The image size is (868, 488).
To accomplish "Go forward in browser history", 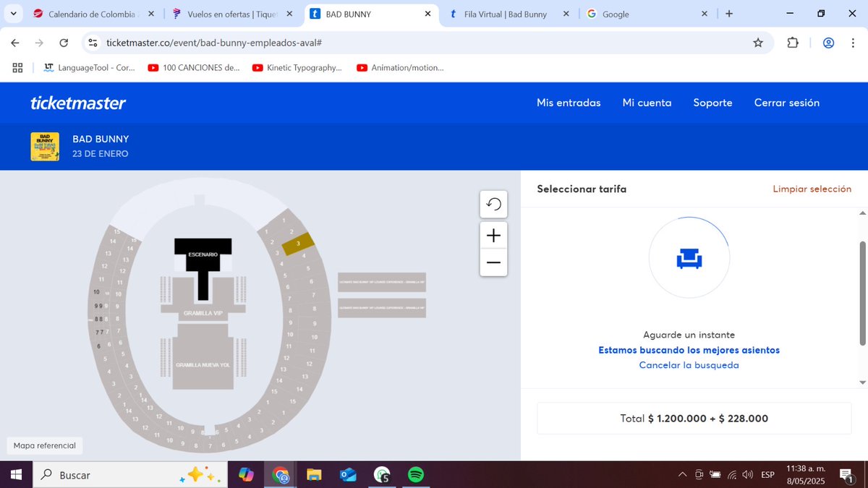I will [39, 43].
